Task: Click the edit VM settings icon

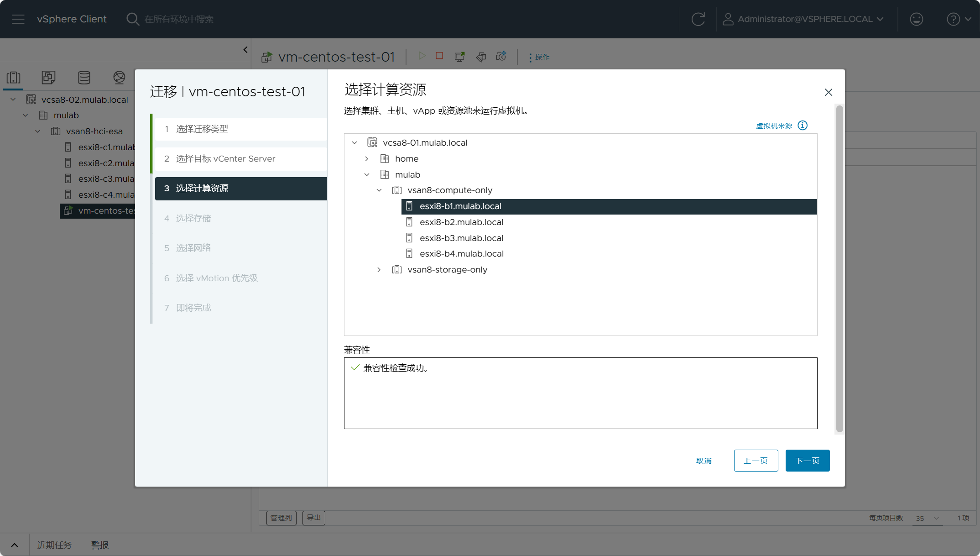Action: [x=481, y=57]
